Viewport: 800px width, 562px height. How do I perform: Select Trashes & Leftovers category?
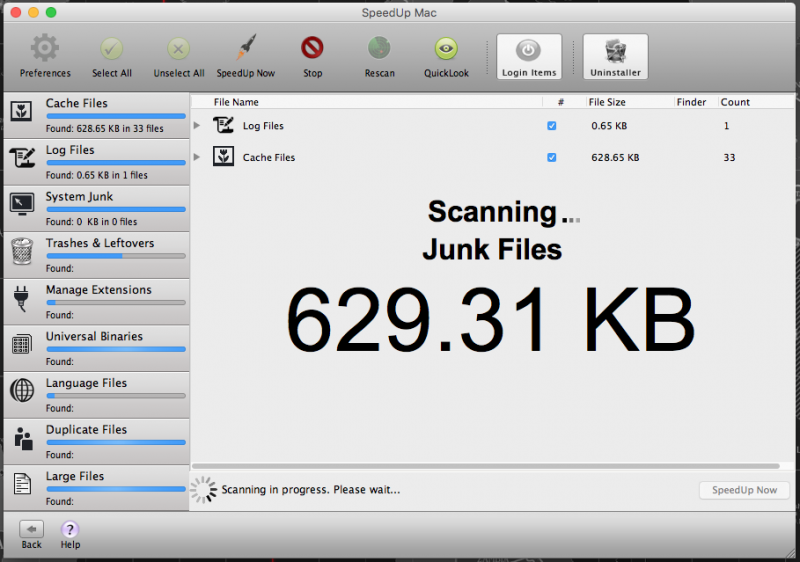[x=96, y=256]
